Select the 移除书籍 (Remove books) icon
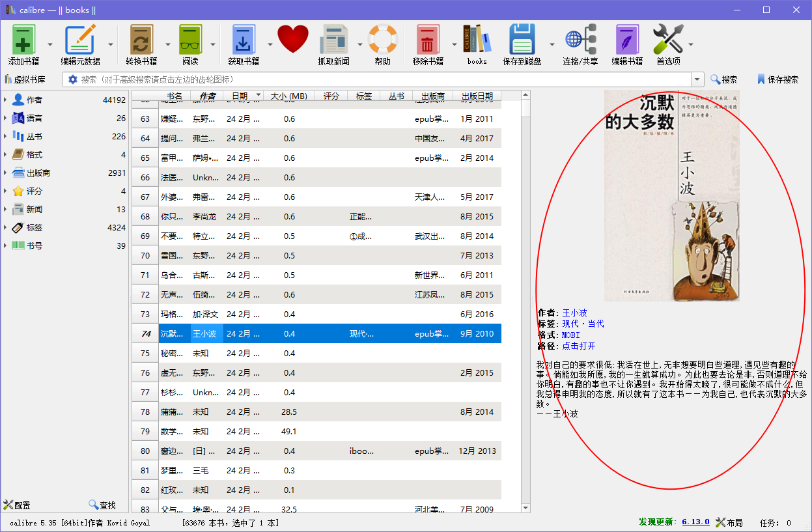 (429, 39)
